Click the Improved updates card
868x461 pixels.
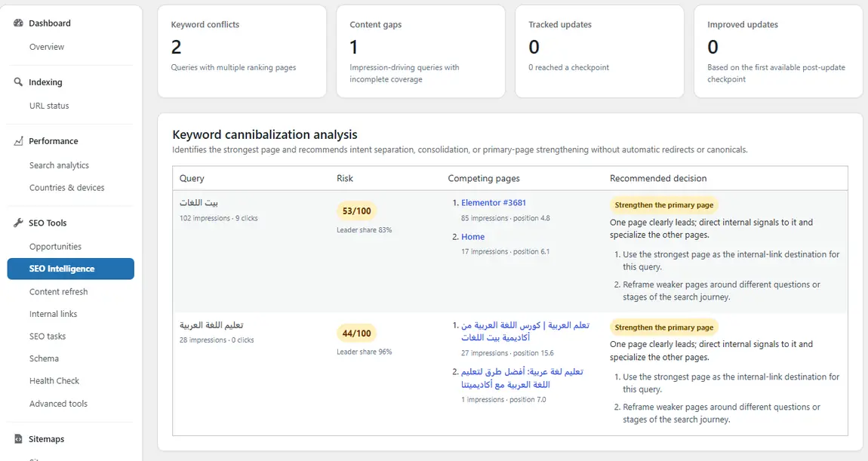[778, 51]
